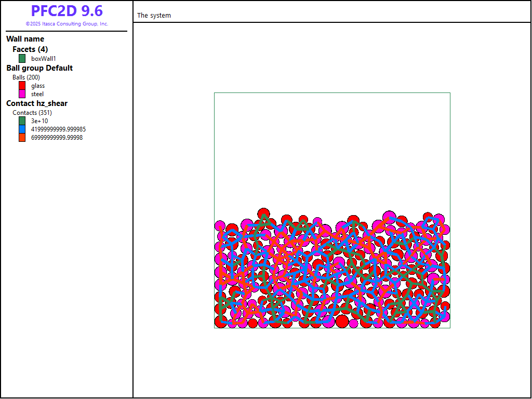The image size is (532, 399).
Task: Select the 'Contacts (351)' legend entry
Action: 32,113
